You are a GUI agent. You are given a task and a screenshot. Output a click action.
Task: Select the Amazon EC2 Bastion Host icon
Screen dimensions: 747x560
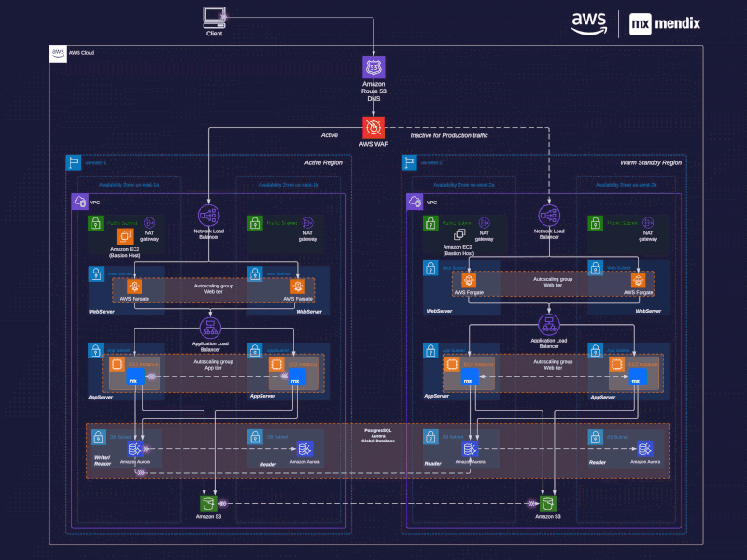126,238
